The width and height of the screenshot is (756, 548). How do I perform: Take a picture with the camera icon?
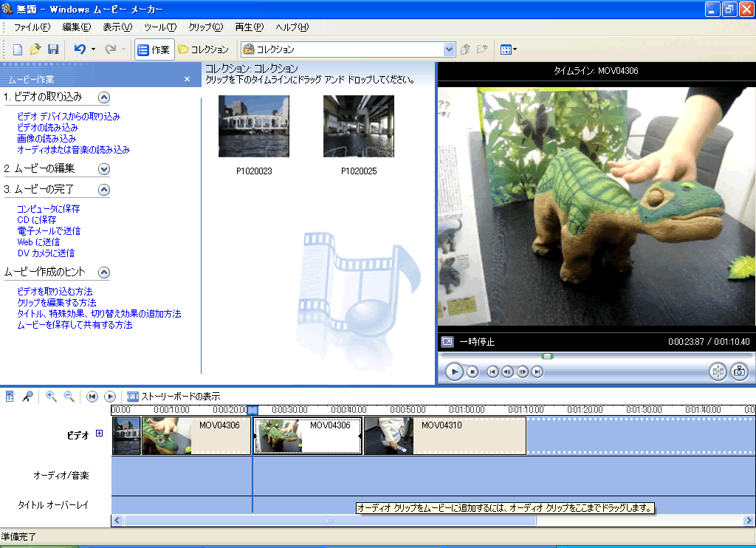coord(739,371)
